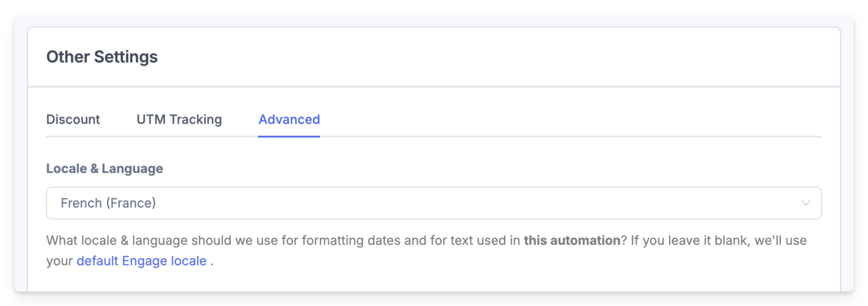Click the French (France) text in field

click(108, 203)
